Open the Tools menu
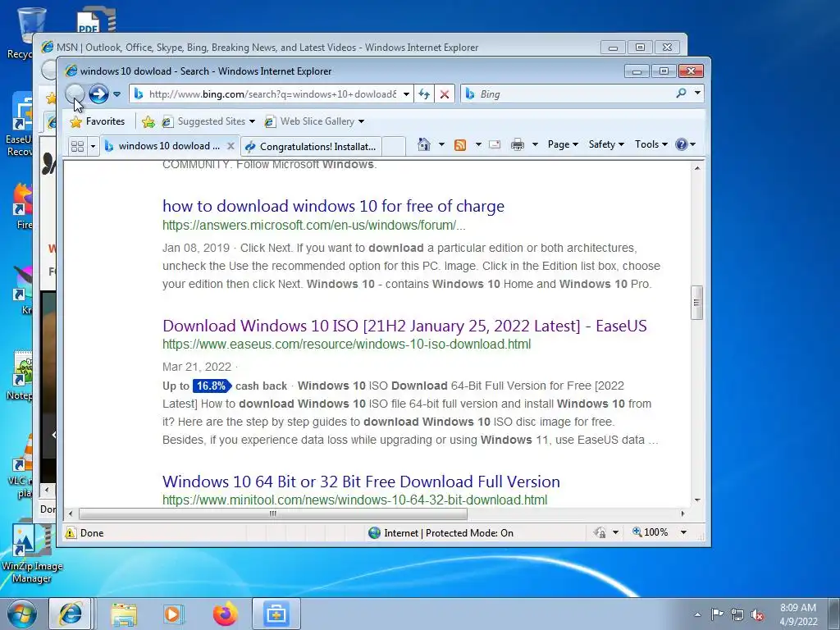This screenshot has width=840, height=630. click(x=651, y=144)
